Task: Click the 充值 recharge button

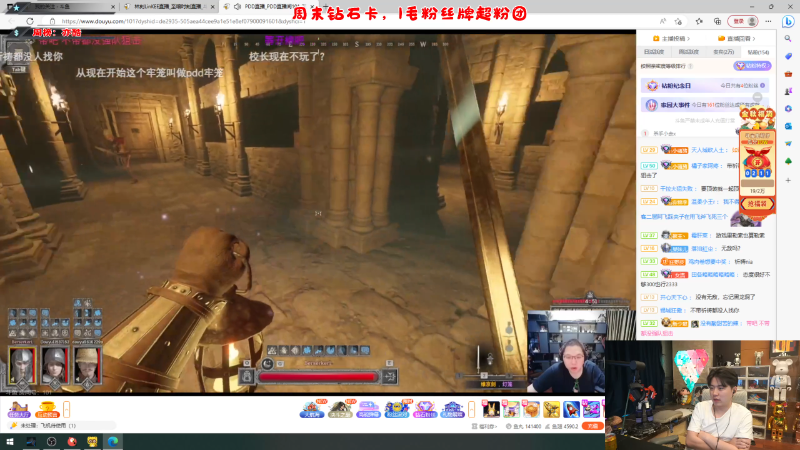Action: 592,426
